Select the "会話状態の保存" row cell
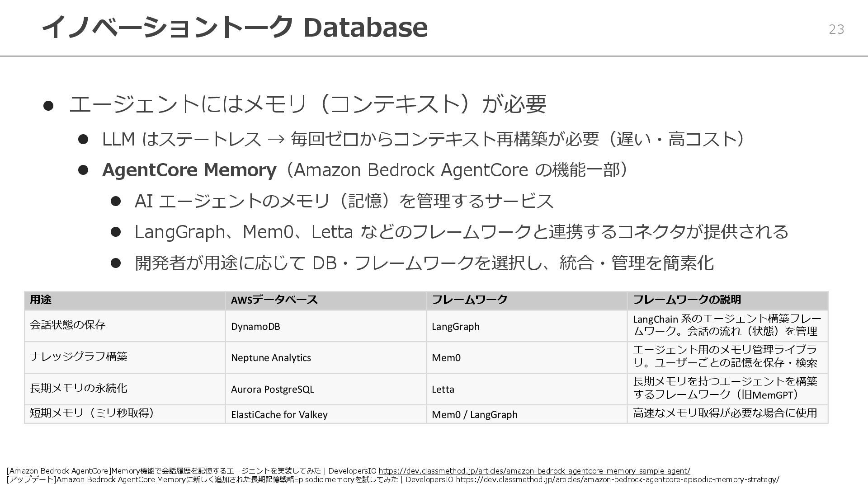868x488 pixels. coord(67,325)
